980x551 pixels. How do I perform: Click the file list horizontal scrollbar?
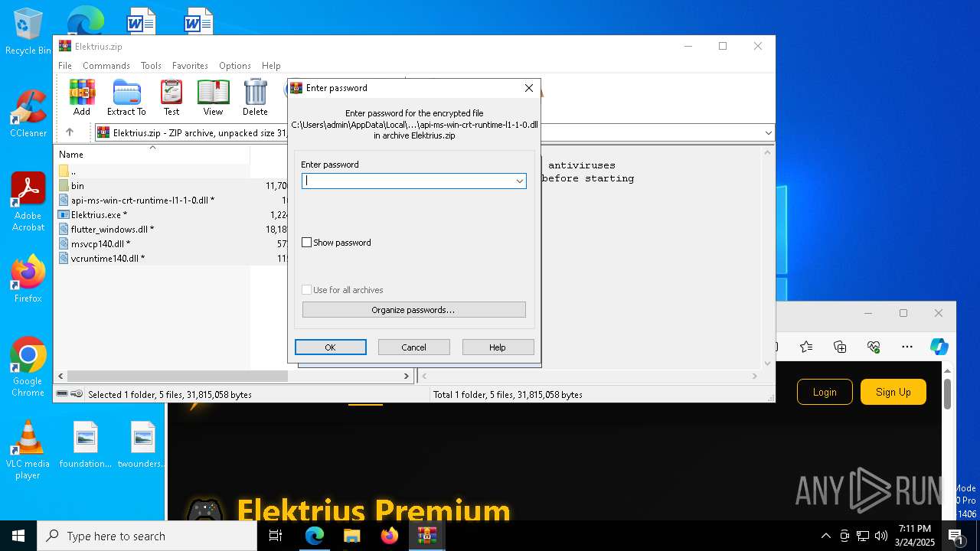click(x=177, y=376)
